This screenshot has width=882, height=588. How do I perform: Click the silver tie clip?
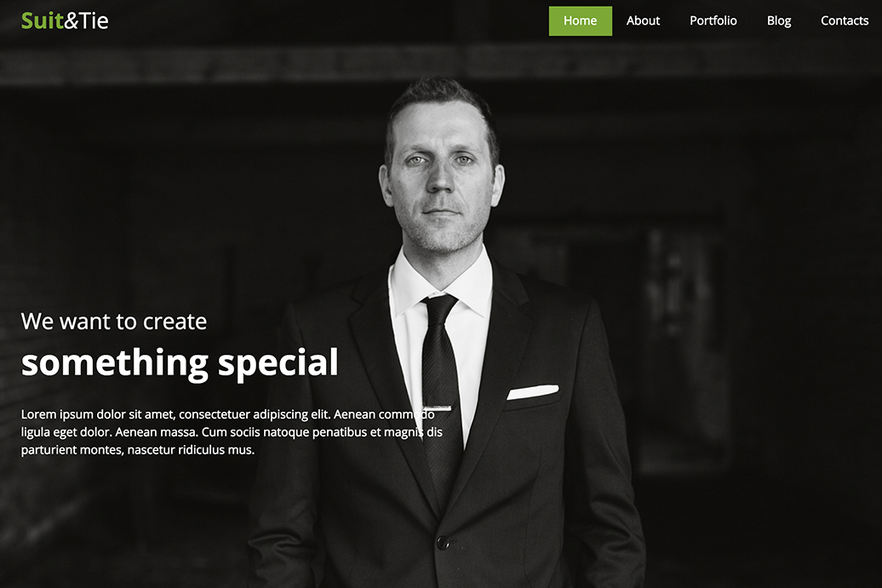437,408
